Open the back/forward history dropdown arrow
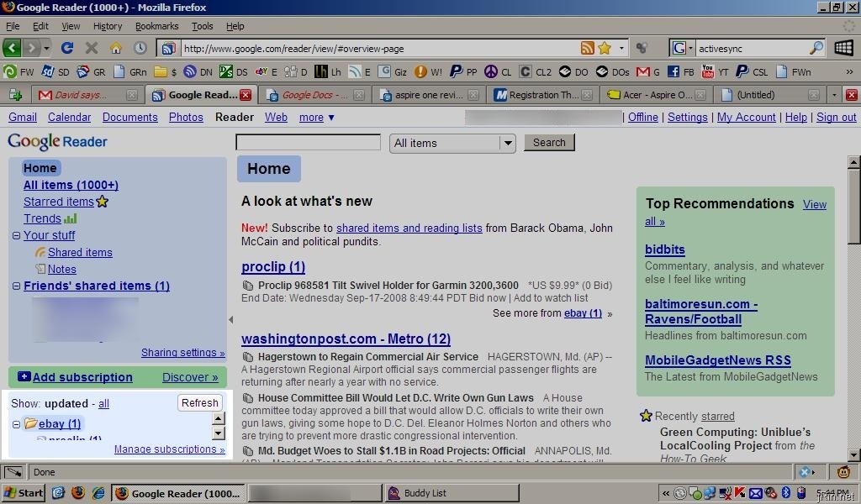The image size is (861, 504). pyautogui.click(x=47, y=48)
